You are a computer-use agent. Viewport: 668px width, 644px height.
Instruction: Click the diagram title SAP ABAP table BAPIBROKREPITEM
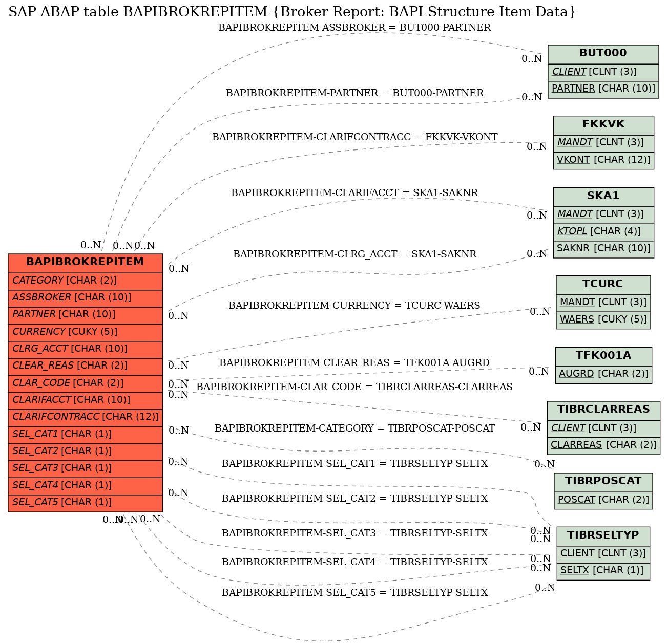(292, 11)
